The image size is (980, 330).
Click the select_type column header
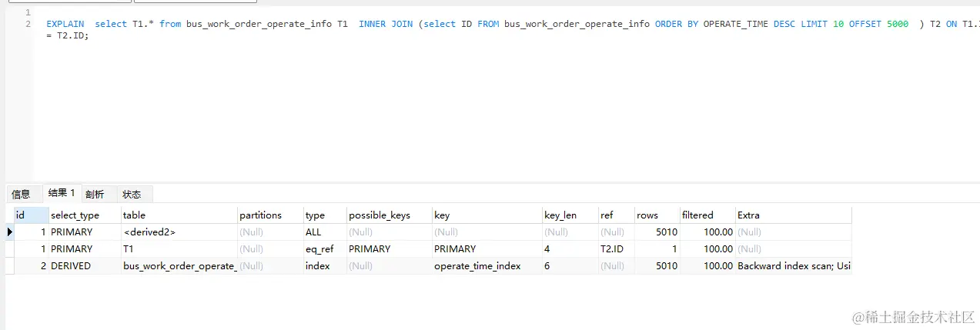85,215
